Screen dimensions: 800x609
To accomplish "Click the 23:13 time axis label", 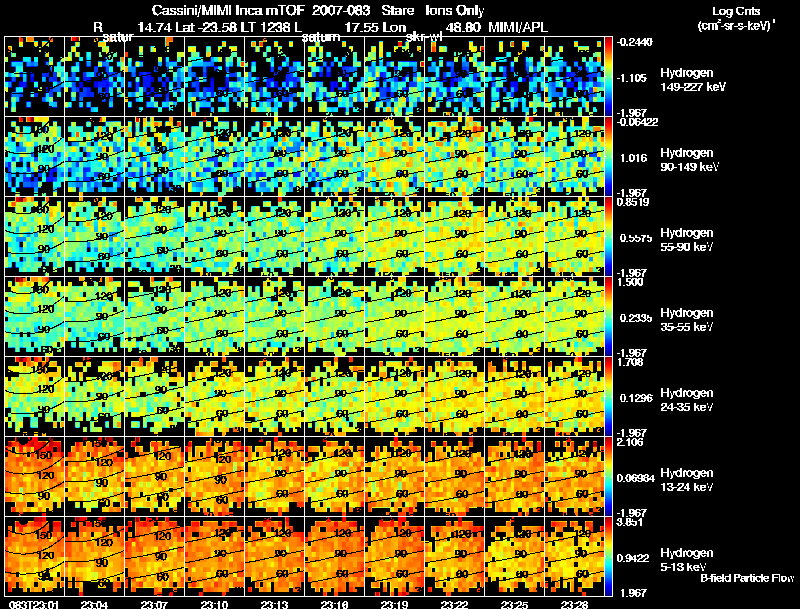I will [x=274, y=604].
